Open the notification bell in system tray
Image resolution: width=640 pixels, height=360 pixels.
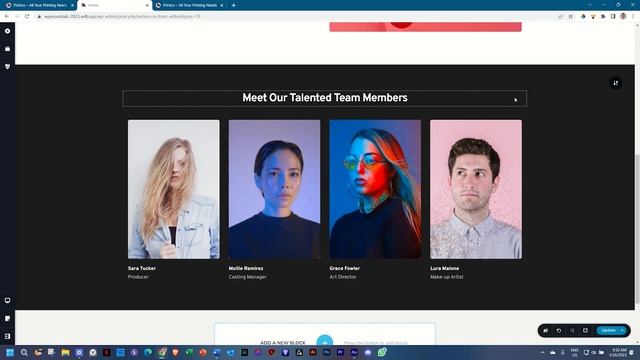(632, 352)
